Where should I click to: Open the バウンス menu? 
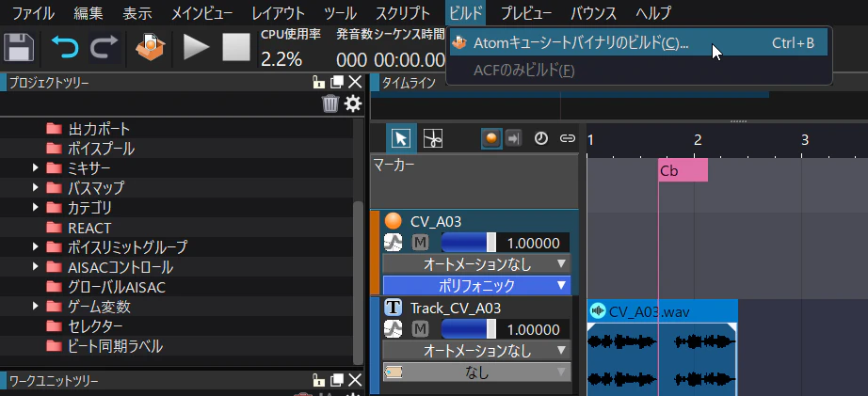coord(593,12)
